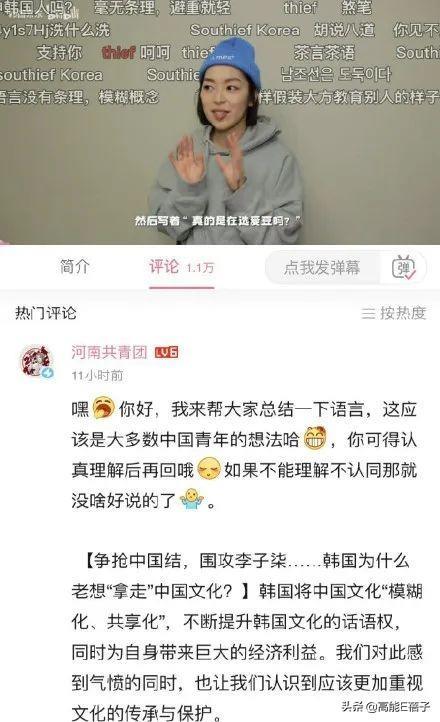Screen dimensions: 440x722
Task: Tap the video player with the blue beanie woman
Action: point(220,122)
